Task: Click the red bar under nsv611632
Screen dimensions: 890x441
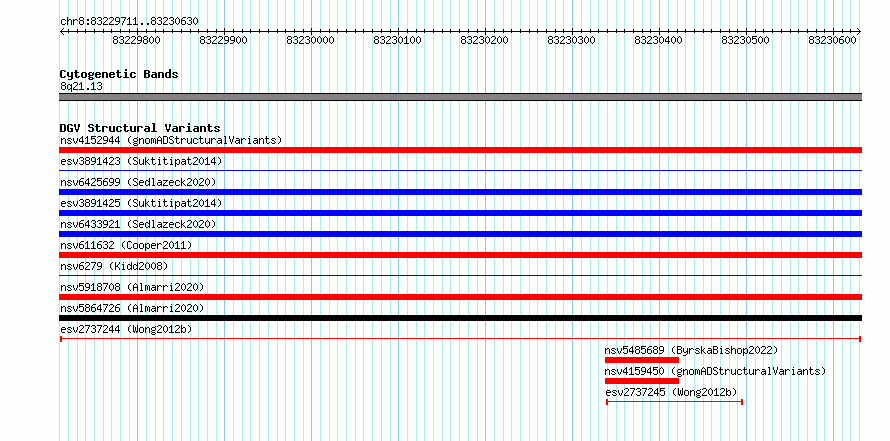Action: (x=460, y=255)
